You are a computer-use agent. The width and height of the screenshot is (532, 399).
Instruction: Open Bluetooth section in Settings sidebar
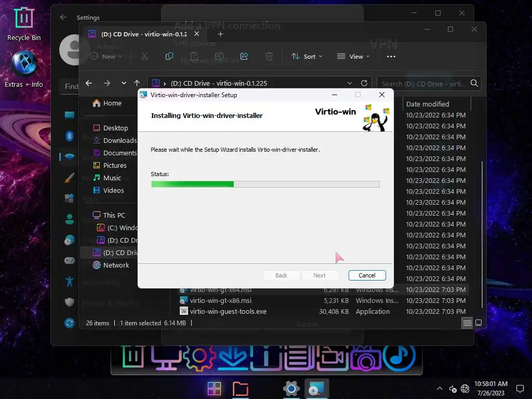(70, 136)
